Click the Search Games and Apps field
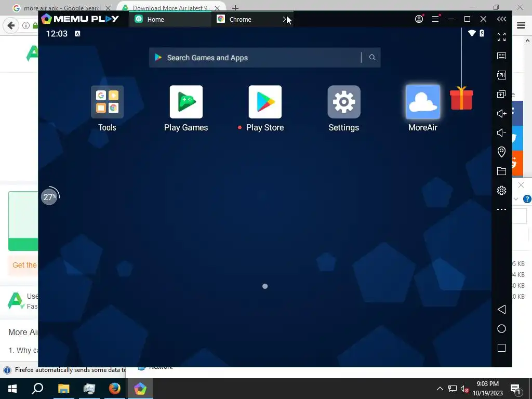The height and width of the screenshot is (399, 532). [264, 57]
